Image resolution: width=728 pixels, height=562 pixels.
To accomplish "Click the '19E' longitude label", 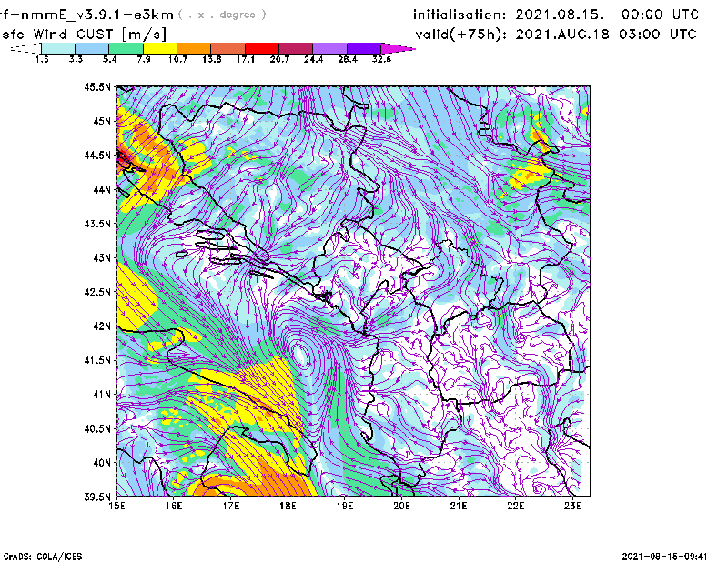I will click(345, 506).
